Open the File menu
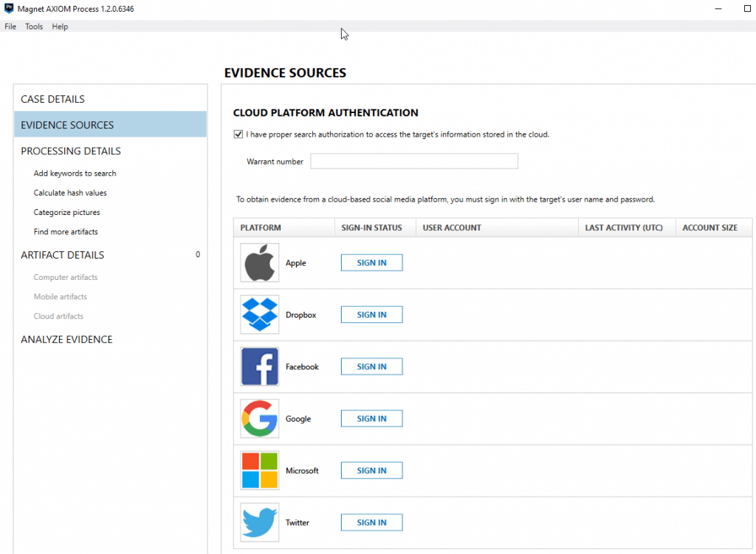This screenshot has width=756, height=554. pyautogui.click(x=10, y=27)
